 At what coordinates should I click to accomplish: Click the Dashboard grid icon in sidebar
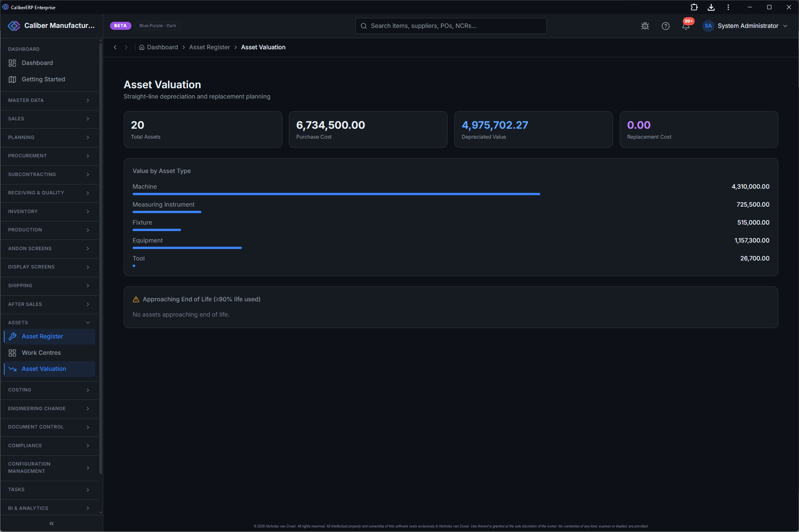point(12,63)
